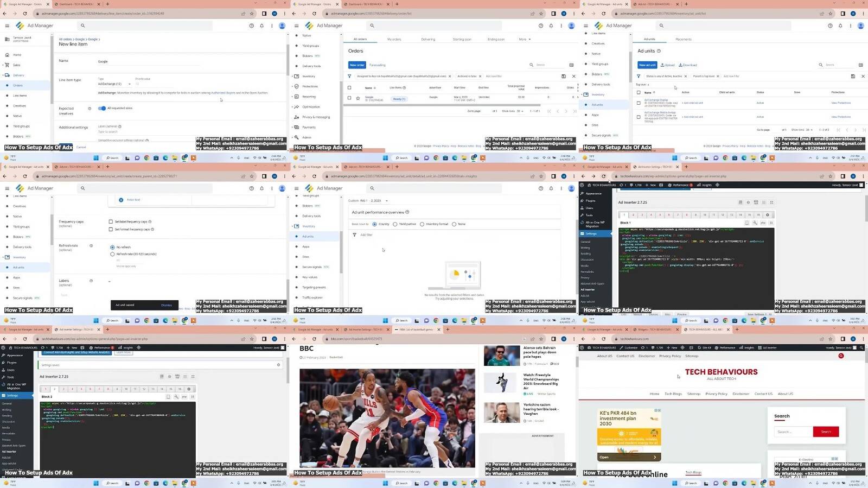Select Refresh rate (30-120 seconds) radio option
This screenshot has width=868, height=488.
pyautogui.click(x=112, y=254)
